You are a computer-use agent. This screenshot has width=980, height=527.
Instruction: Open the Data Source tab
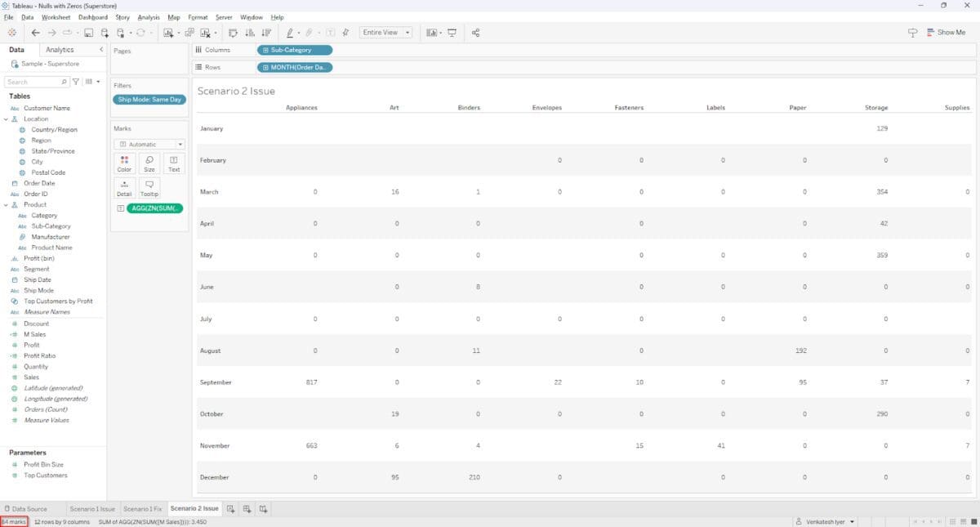[x=26, y=509]
